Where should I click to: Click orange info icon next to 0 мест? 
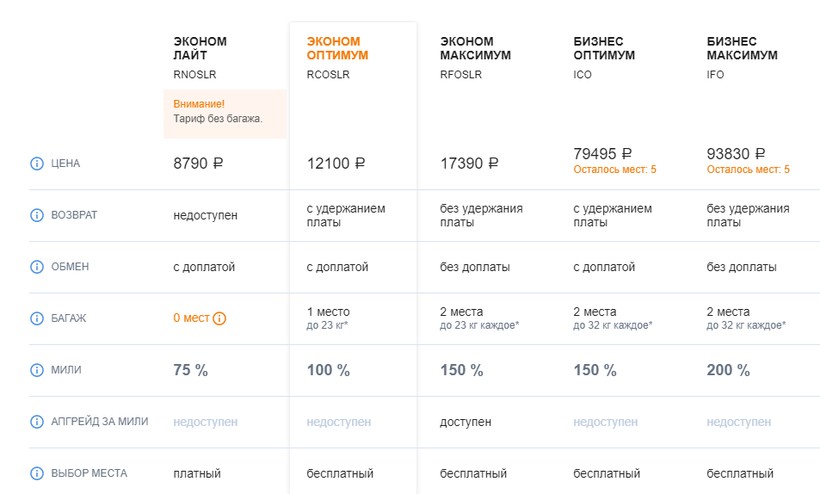[x=220, y=319]
